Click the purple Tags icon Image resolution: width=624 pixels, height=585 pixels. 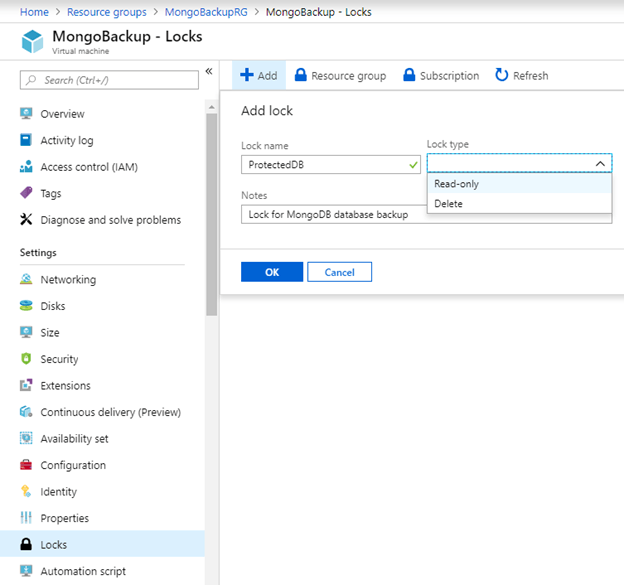[26, 193]
